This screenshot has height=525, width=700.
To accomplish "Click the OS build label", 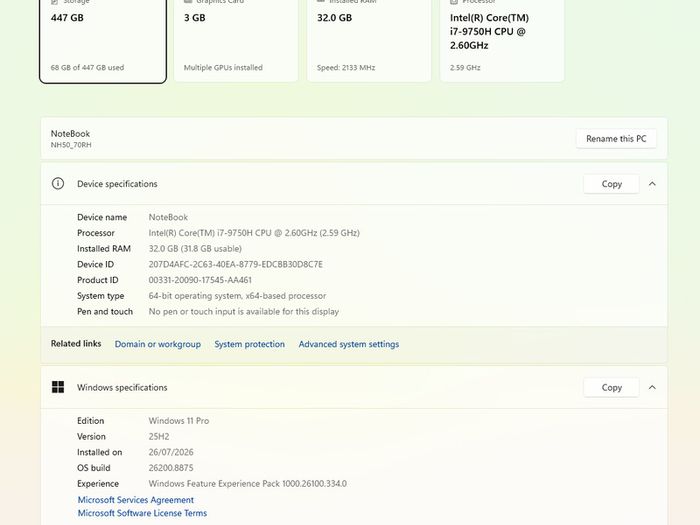I will tap(93, 468).
